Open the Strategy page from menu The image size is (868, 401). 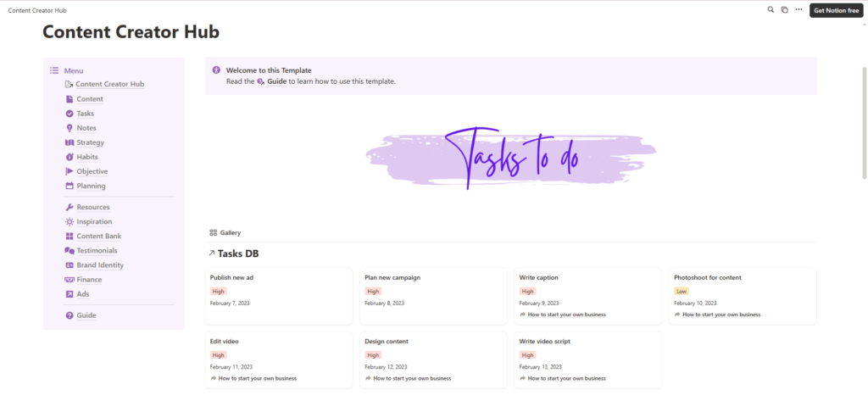[90, 142]
